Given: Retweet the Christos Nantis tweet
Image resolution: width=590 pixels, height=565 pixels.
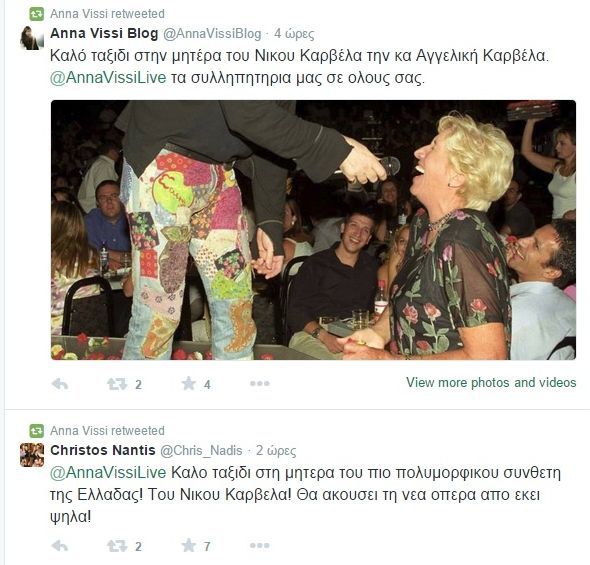Looking at the screenshot, I should 117,546.
